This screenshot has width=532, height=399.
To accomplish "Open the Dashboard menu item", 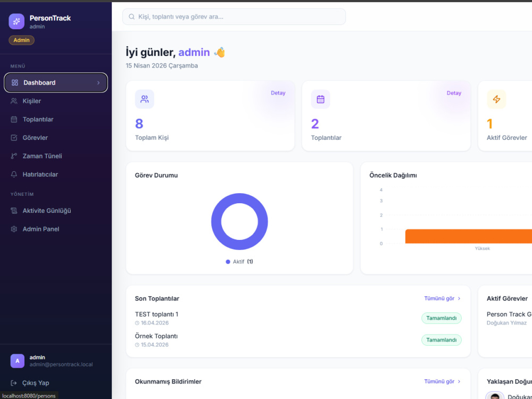I will pos(56,82).
